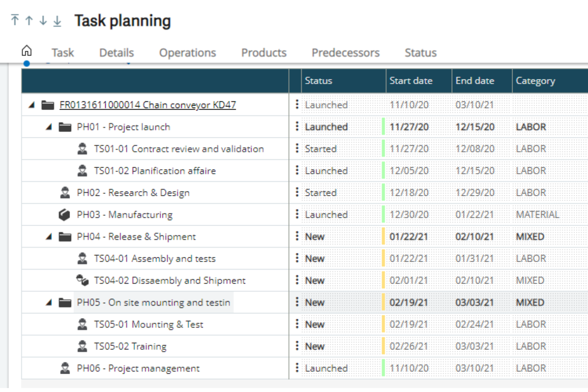Sort by the Start date column header
The image size is (588, 392).
click(410, 81)
